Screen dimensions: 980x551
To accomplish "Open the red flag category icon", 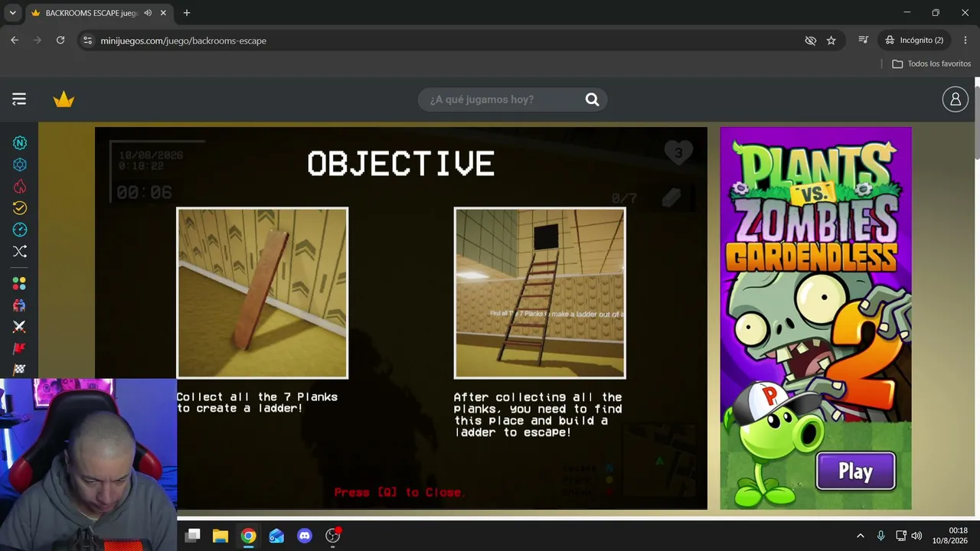I will tap(19, 348).
